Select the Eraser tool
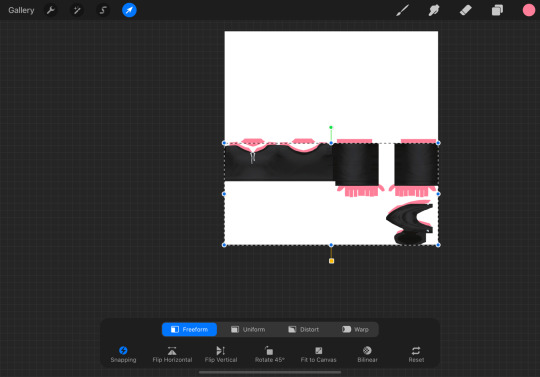 click(x=466, y=10)
